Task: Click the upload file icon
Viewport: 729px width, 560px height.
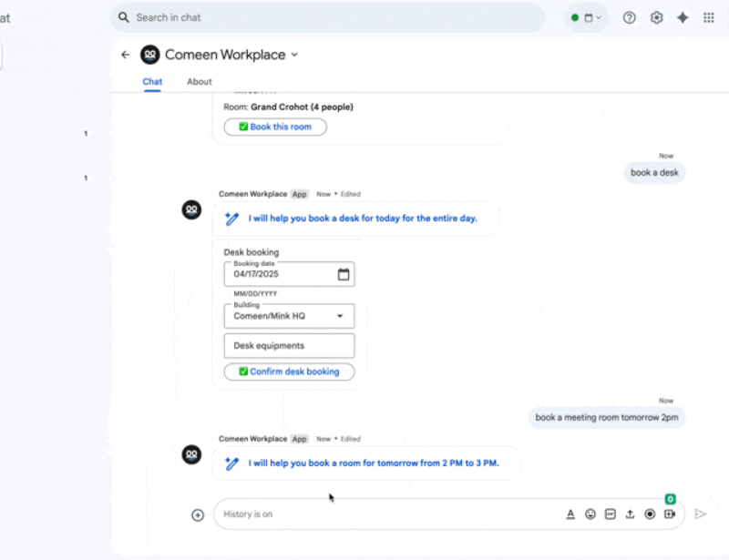Action: click(630, 514)
